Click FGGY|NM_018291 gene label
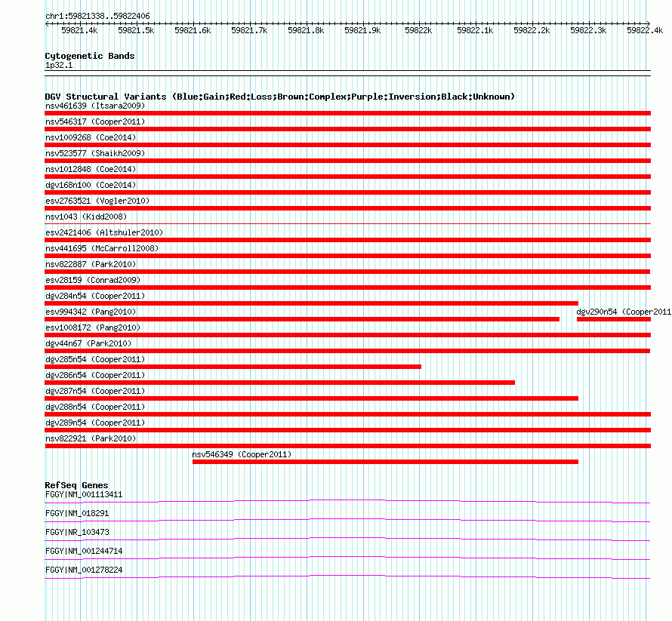Screen dimensions: 672x621 pos(77,514)
